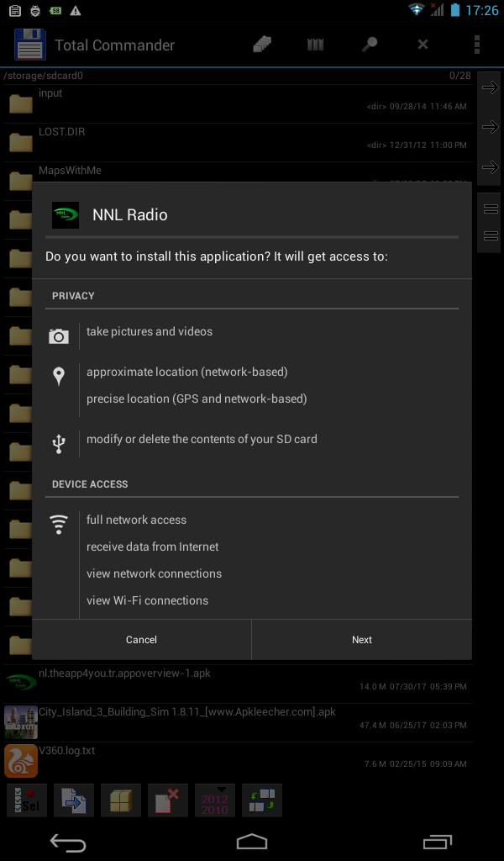Tap the delete files button
504x861 pixels.
168,800
